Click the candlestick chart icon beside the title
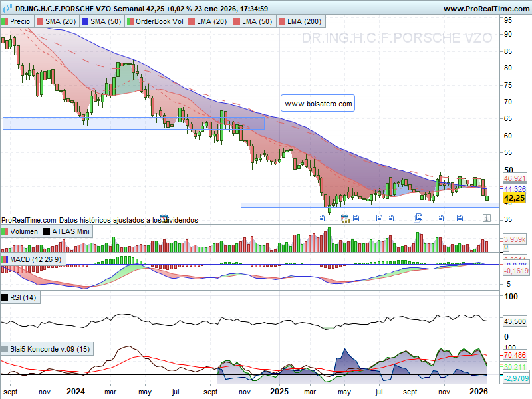 [x=7, y=7]
